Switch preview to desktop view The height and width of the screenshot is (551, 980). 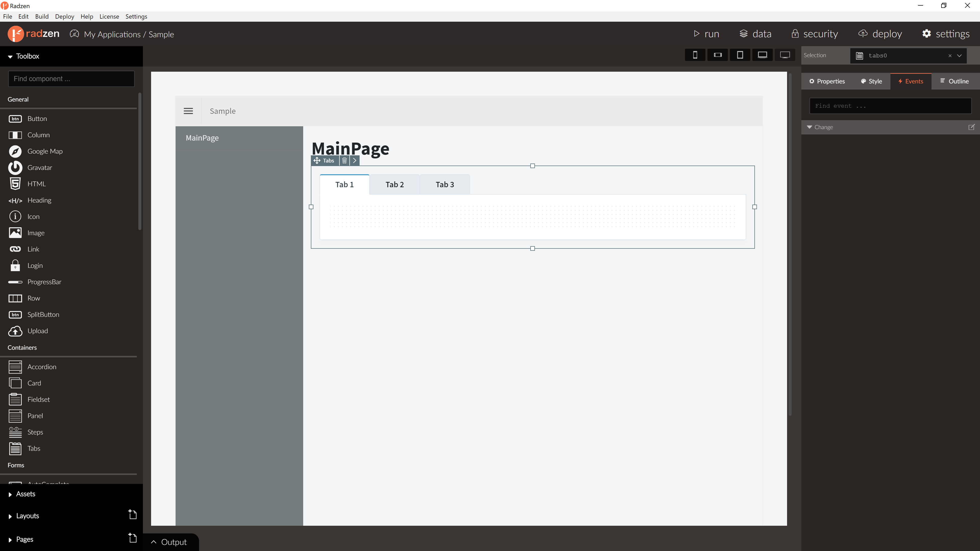785,55
